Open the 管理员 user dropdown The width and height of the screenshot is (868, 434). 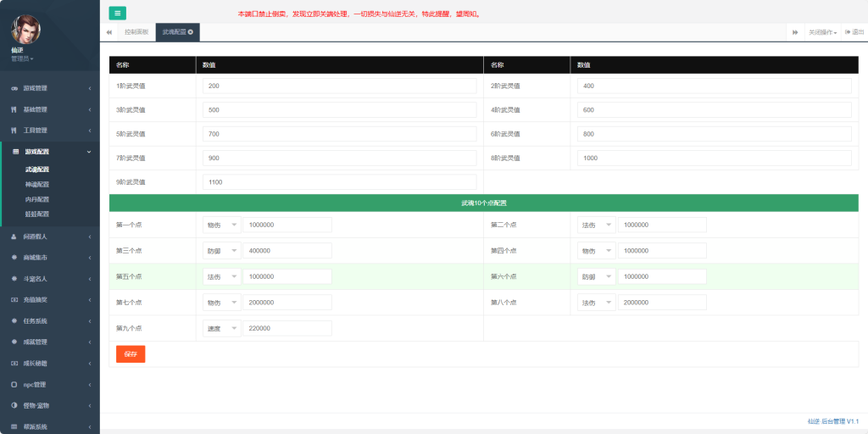click(22, 58)
